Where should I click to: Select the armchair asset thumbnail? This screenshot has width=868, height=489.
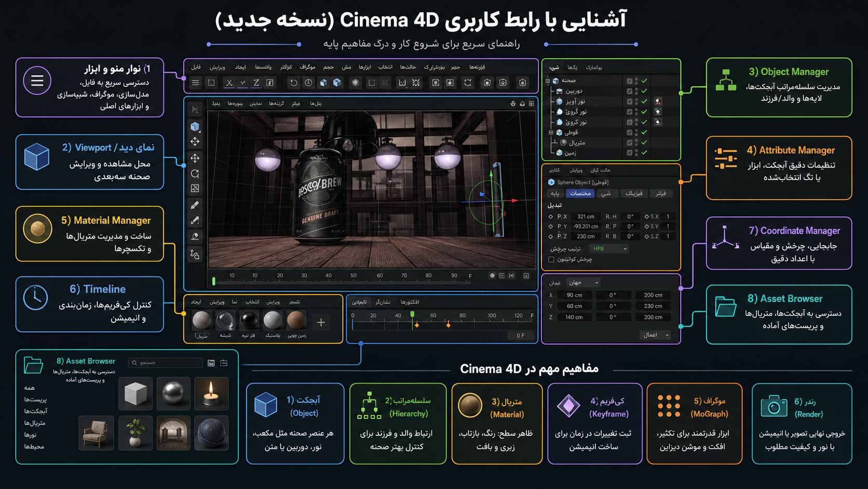click(x=96, y=432)
